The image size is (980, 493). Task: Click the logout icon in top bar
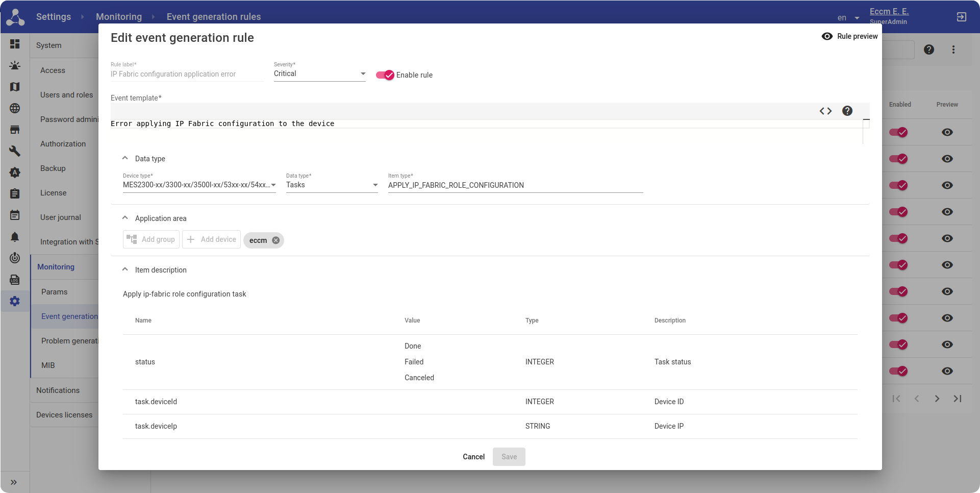coord(961,17)
